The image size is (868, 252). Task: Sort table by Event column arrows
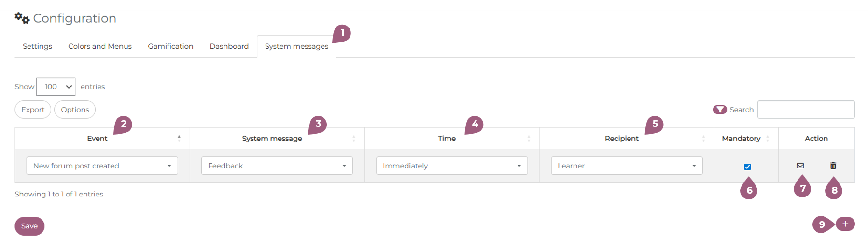(179, 139)
